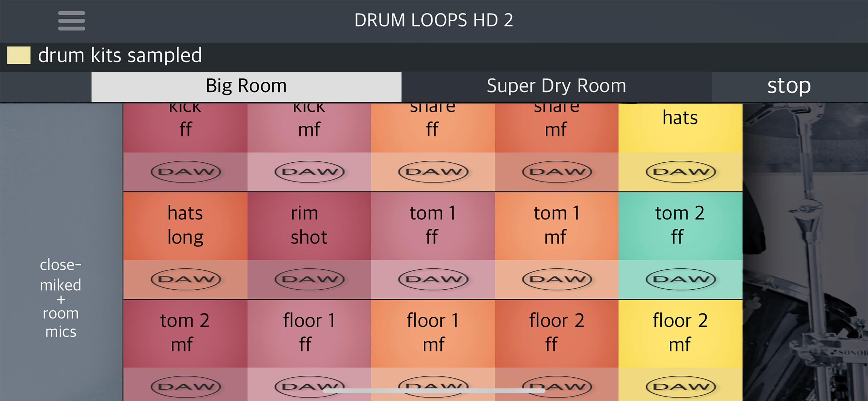
Task: Click the DAW icon under floor 2 mf
Action: [681, 386]
